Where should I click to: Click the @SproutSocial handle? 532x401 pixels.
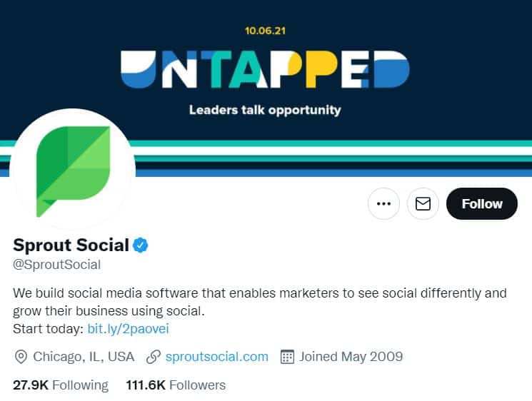coord(57,265)
